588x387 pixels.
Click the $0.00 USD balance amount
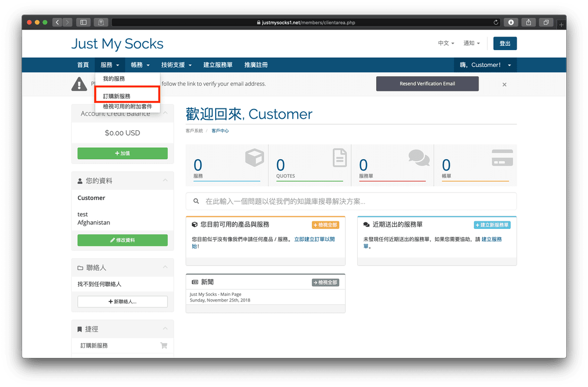[122, 133]
